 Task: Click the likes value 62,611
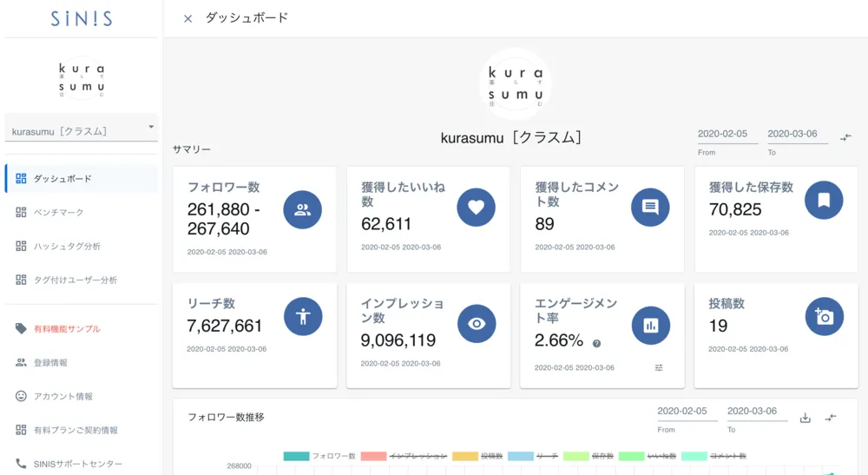[x=386, y=224]
